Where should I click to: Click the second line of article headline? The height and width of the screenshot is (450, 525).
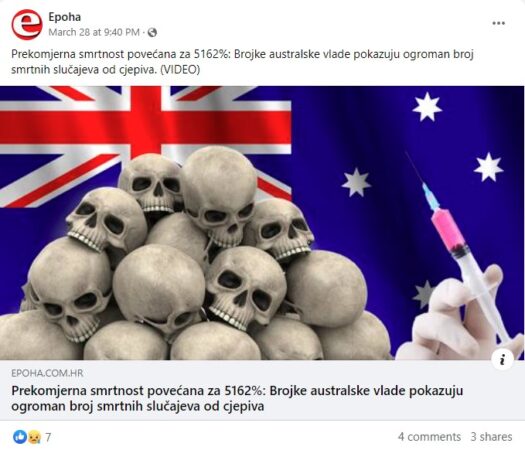138,406
